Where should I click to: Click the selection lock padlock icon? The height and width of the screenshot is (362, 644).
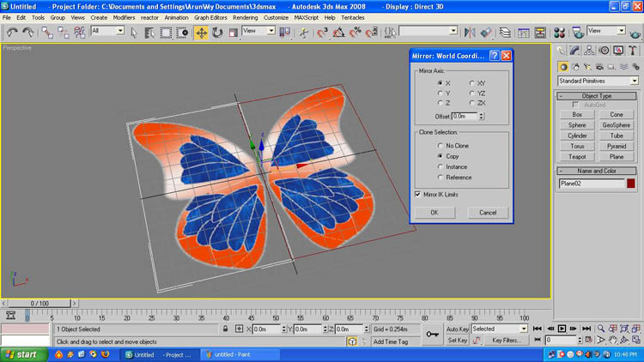click(x=226, y=329)
